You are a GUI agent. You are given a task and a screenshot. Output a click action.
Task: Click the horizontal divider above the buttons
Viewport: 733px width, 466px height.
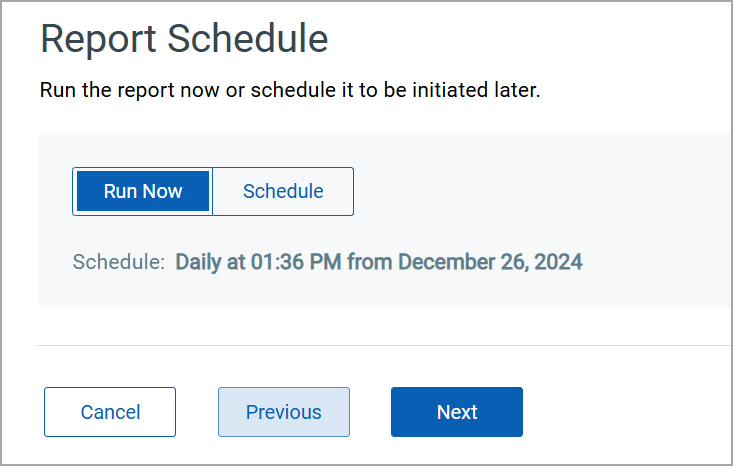click(x=384, y=345)
